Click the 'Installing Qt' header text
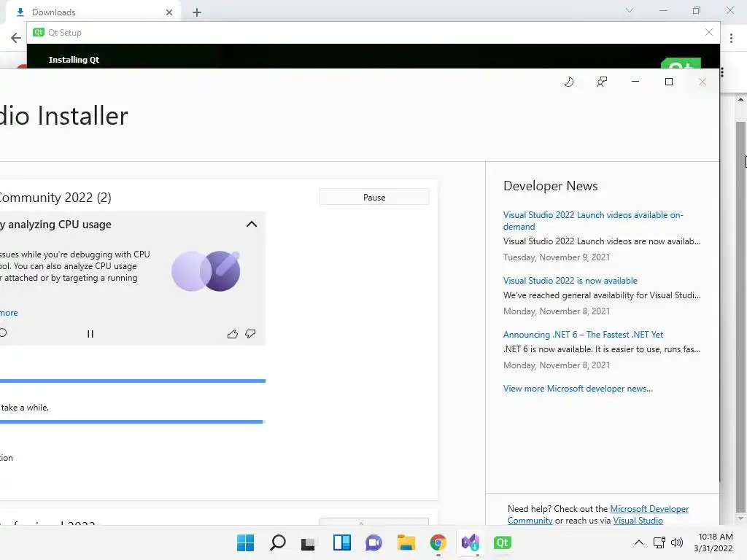This screenshot has height=560, width=747. (74, 60)
